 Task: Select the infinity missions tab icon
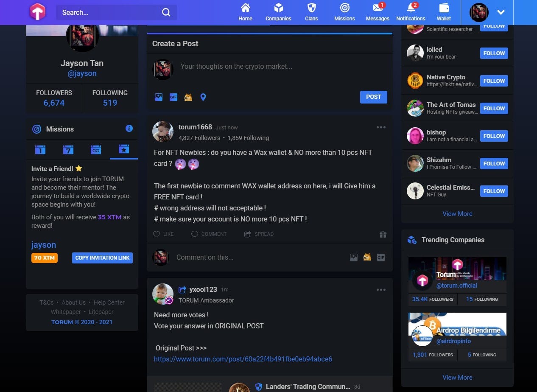tap(96, 149)
